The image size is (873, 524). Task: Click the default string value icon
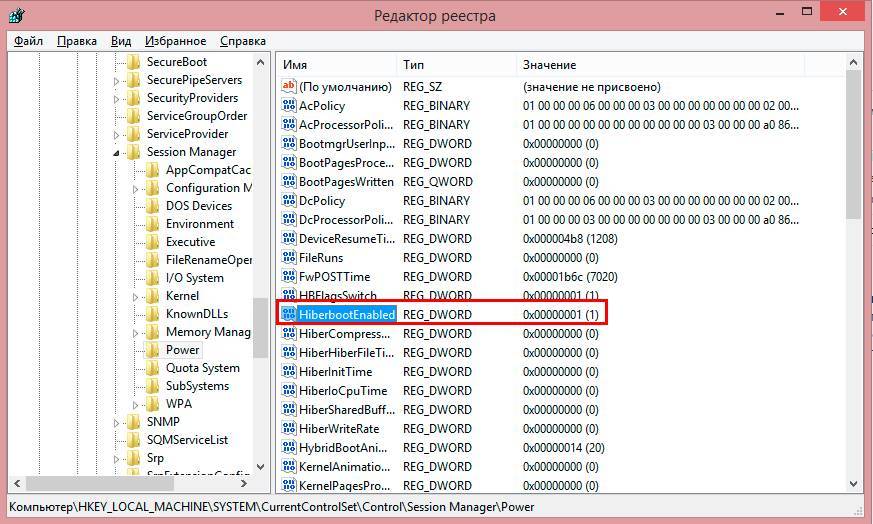point(288,87)
